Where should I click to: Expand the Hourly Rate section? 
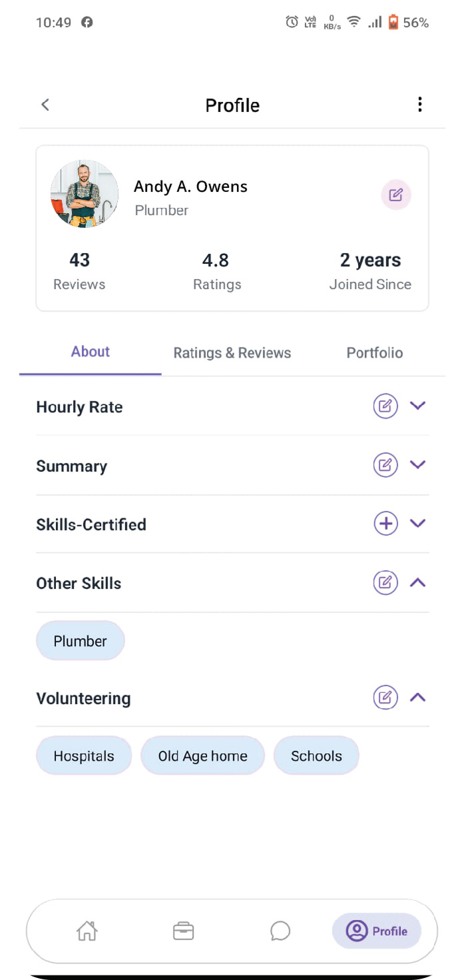click(x=417, y=406)
